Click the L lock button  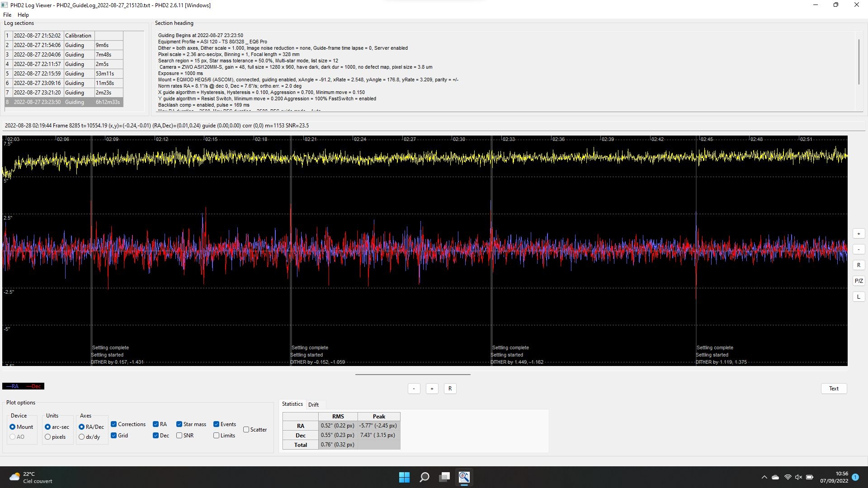(859, 297)
